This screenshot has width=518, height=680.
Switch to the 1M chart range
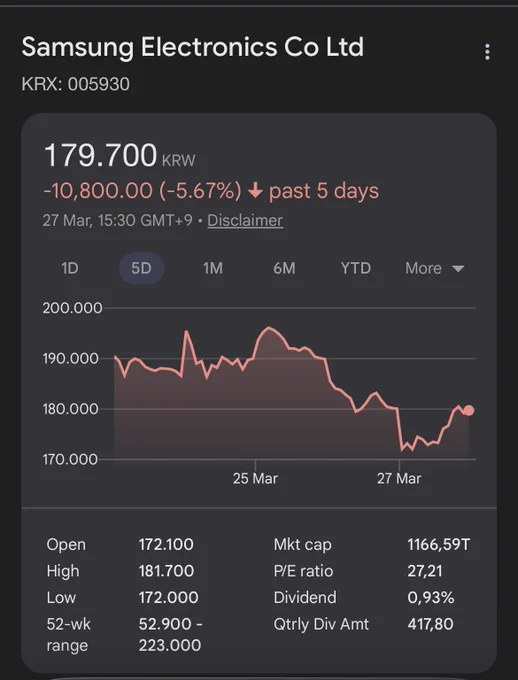(213, 268)
